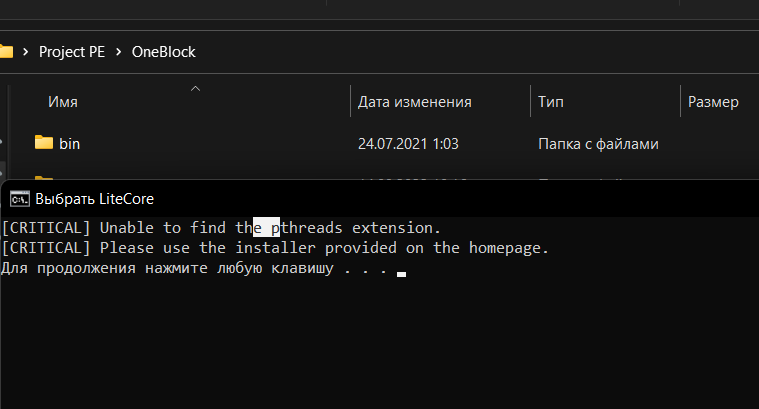
Task: Click the partially hidden folder icon below bin
Action: 44,179
